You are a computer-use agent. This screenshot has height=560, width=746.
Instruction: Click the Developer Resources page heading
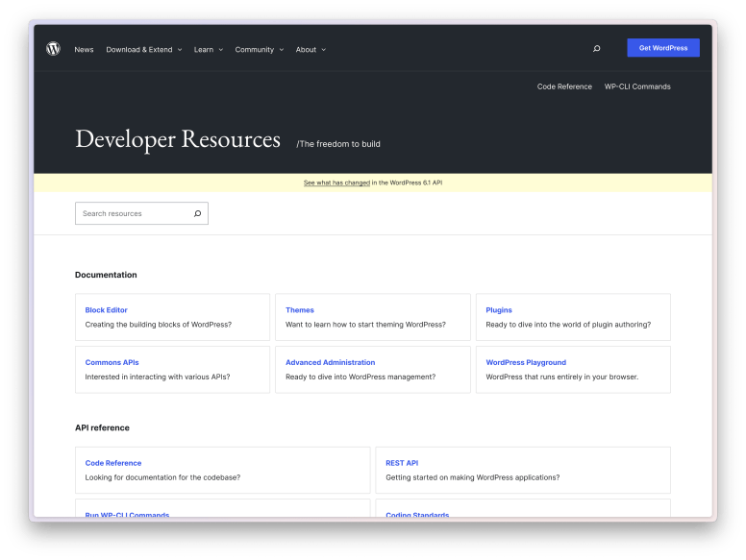[x=178, y=139]
